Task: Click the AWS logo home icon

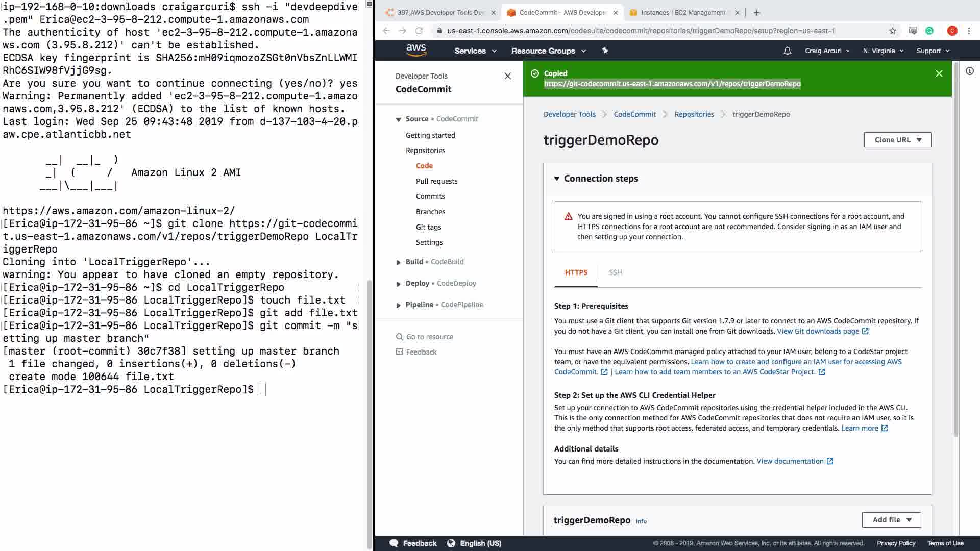Action: click(416, 50)
